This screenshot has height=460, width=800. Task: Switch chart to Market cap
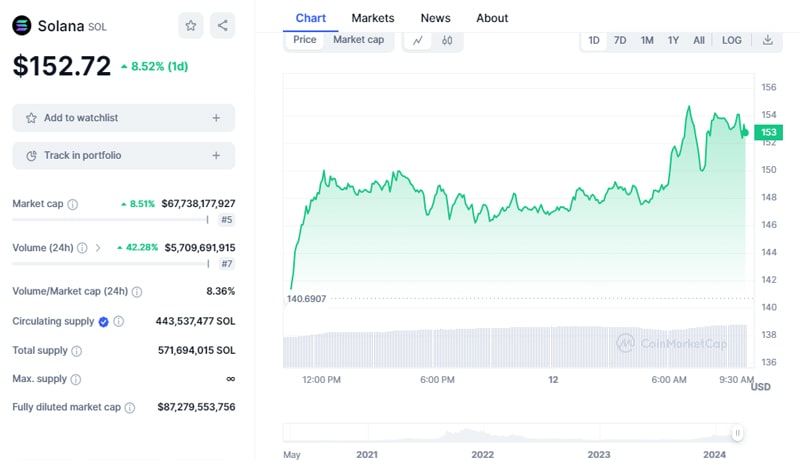click(x=359, y=40)
